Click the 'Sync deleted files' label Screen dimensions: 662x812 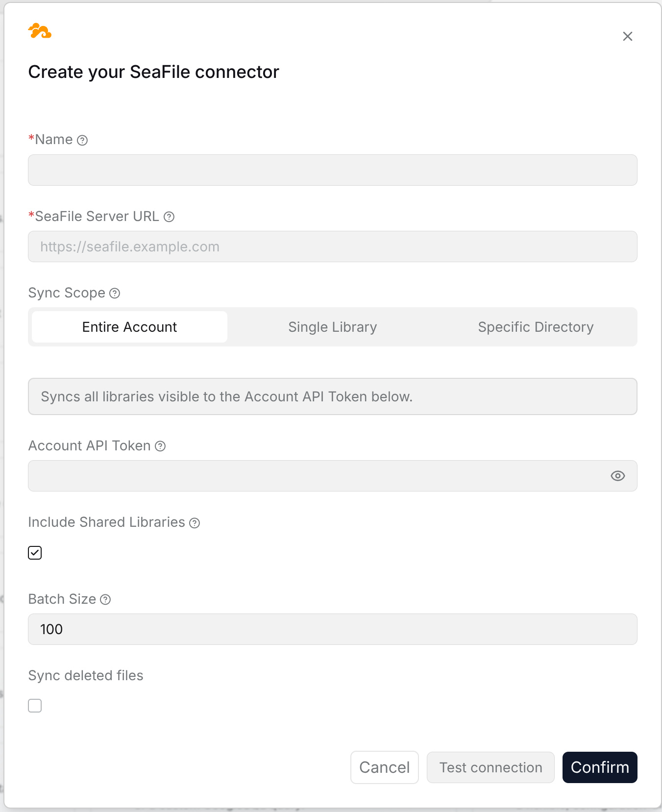point(86,675)
